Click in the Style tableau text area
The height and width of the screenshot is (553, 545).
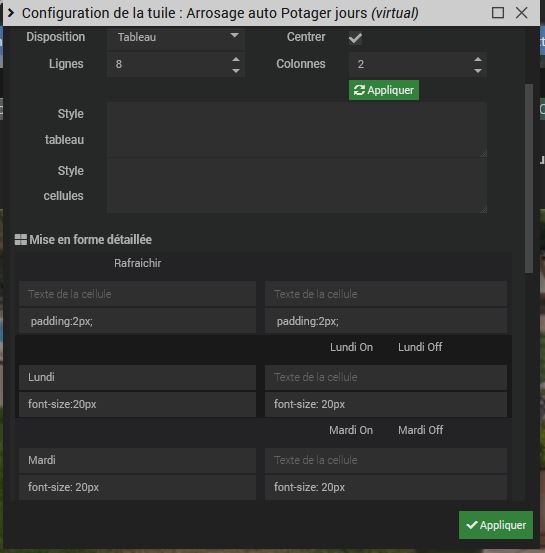[297, 129]
